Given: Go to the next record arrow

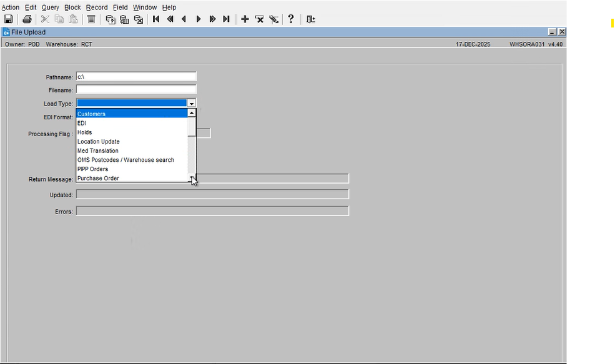Looking at the screenshot, I should pyautogui.click(x=199, y=19).
